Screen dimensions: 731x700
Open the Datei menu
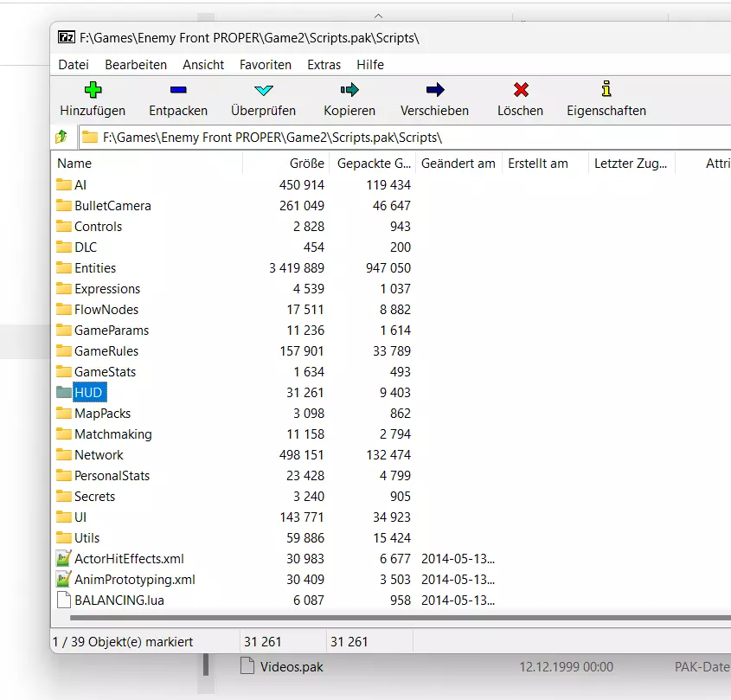coord(74,65)
